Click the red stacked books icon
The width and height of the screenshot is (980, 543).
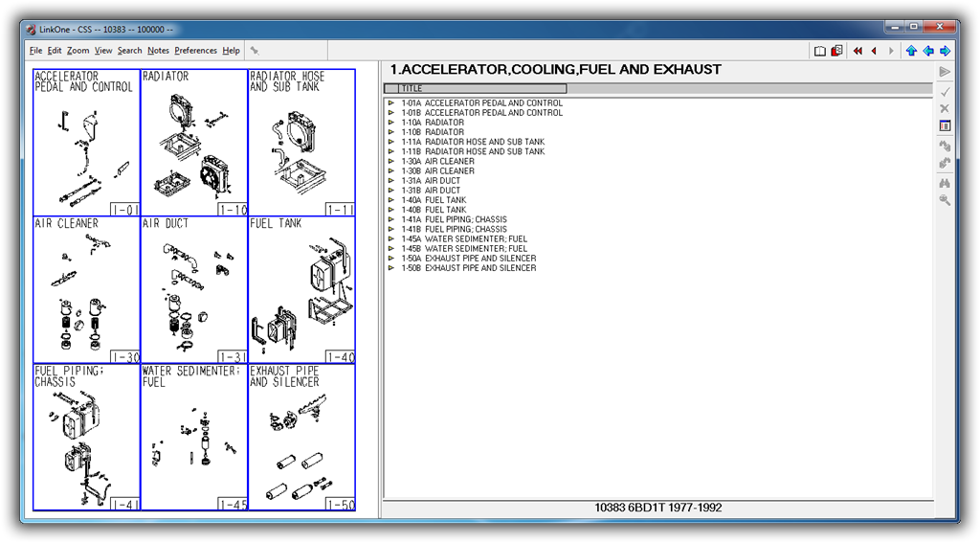point(836,51)
